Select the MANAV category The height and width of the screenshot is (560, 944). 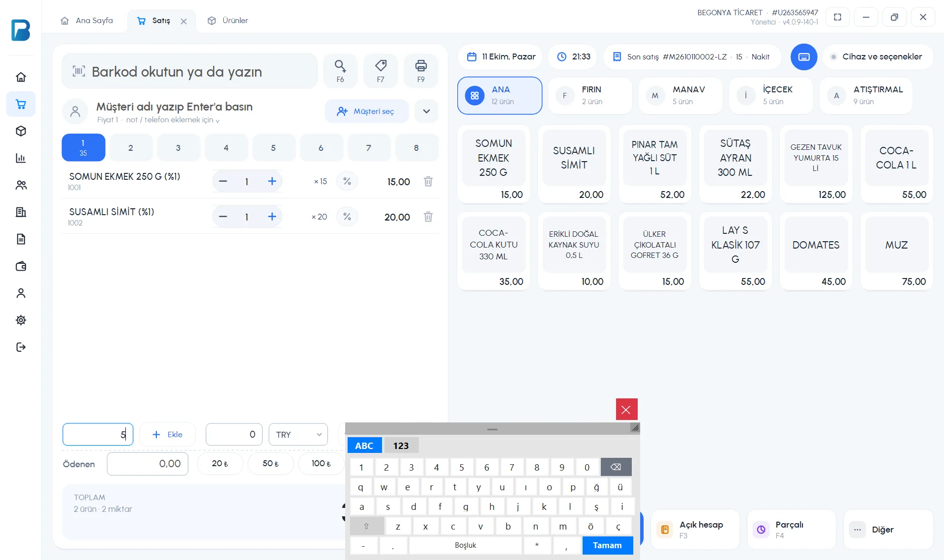pyautogui.click(x=680, y=95)
